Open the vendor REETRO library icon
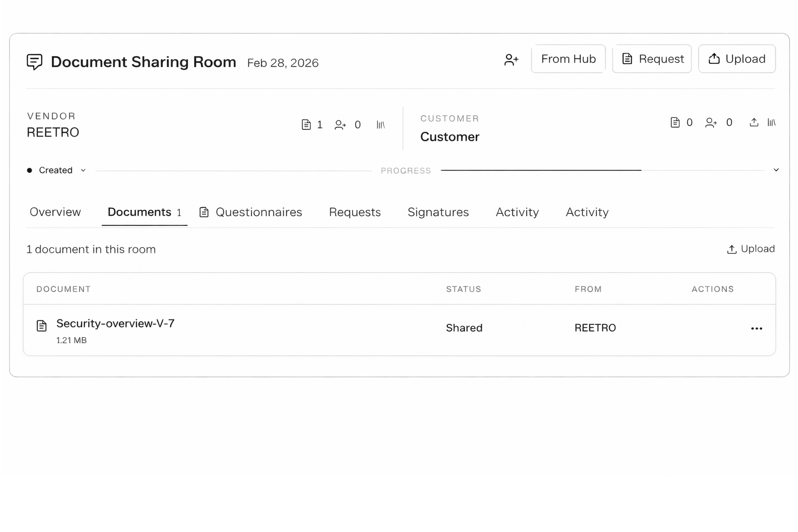798x532 pixels. click(381, 125)
